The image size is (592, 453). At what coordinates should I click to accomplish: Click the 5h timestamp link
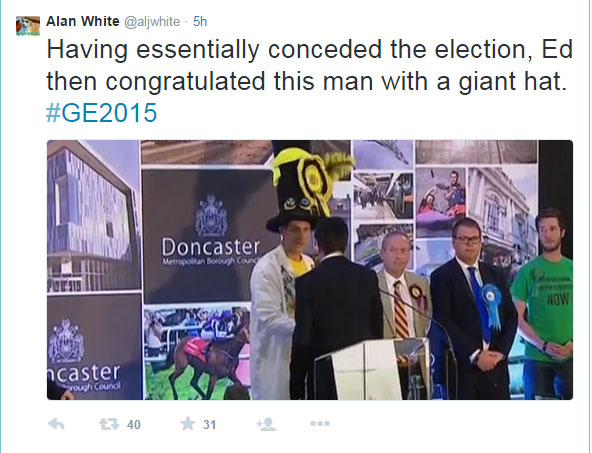[200, 22]
